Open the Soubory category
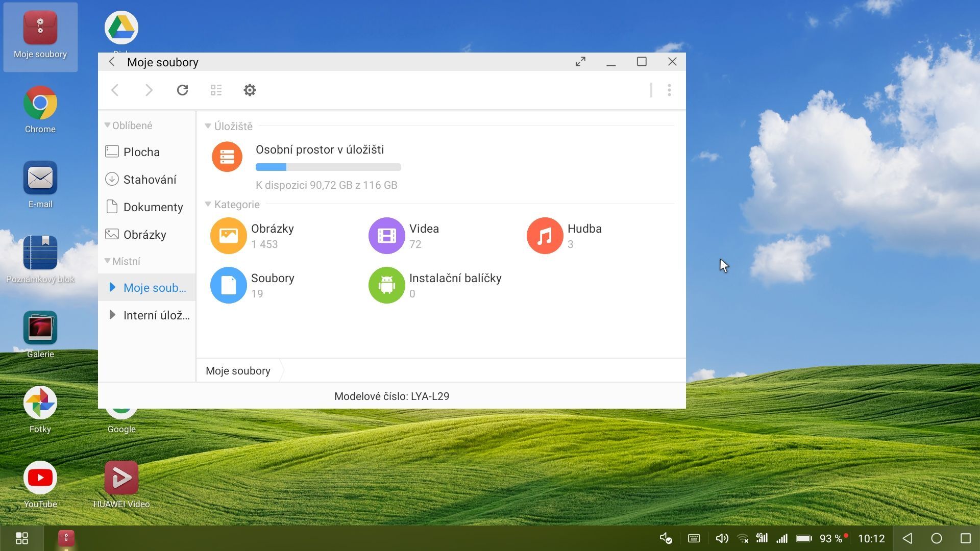980x551 pixels. point(228,285)
